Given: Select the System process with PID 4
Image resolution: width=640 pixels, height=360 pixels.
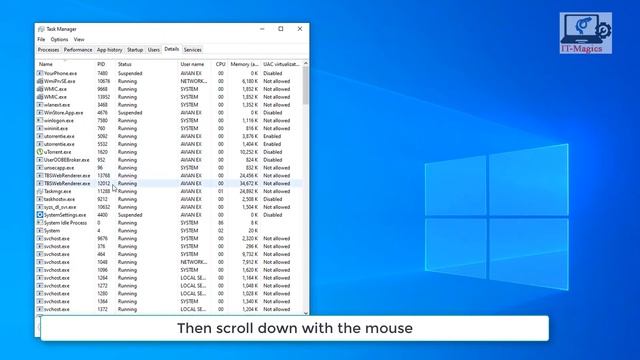Looking at the screenshot, I should [x=52, y=231].
